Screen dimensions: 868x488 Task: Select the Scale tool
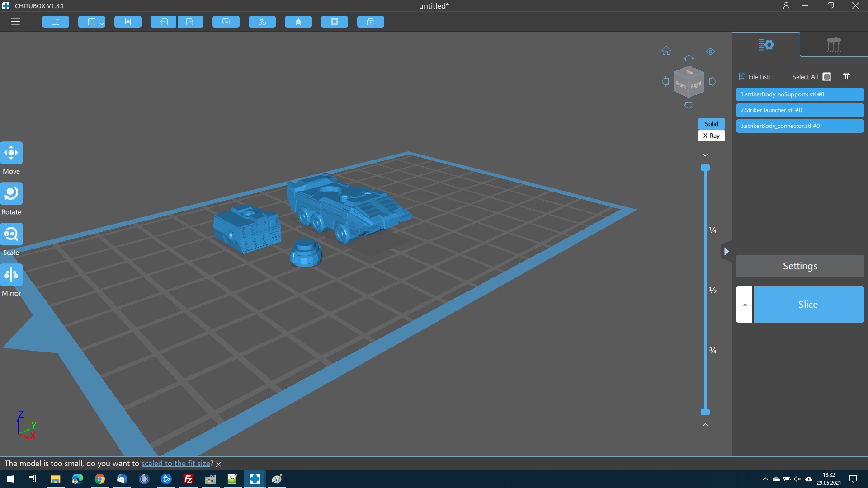[11, 234]
